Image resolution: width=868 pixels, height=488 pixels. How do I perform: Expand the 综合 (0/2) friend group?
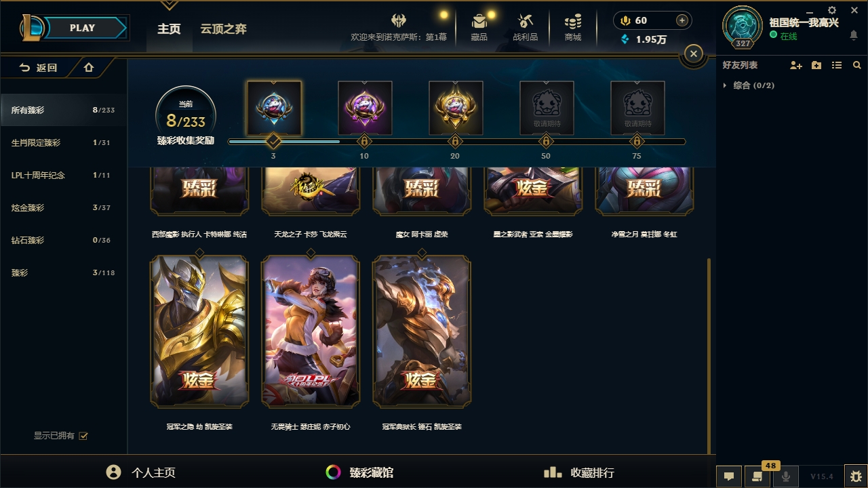(749, 85)
